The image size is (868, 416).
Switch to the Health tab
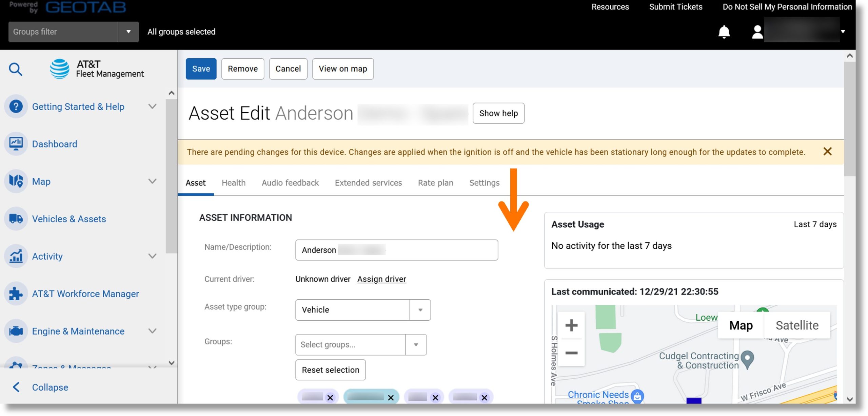[x=234, y=183]
